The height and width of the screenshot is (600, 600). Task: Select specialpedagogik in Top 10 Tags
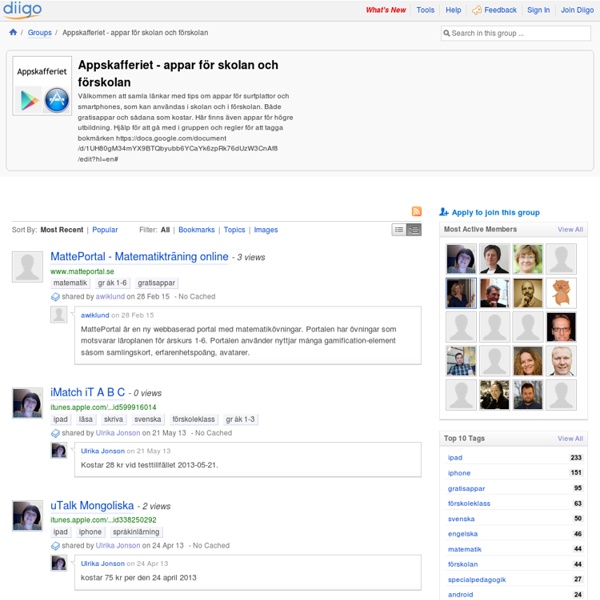(x=477, y=579)
